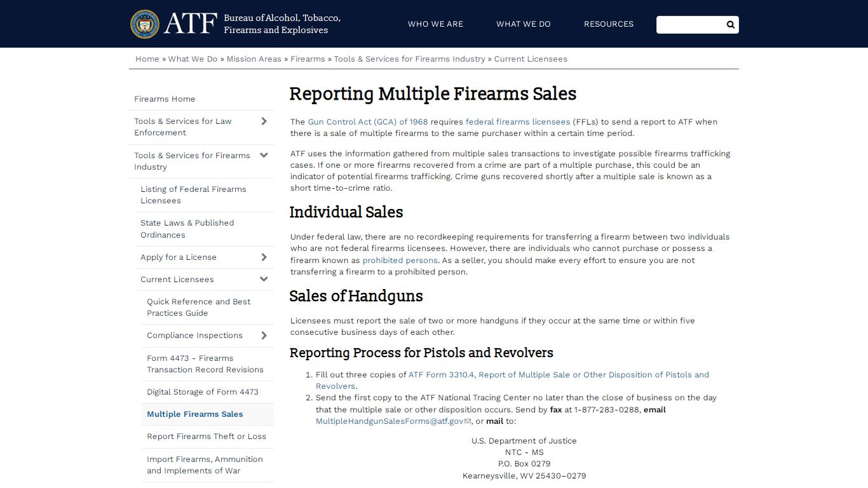Focus the site search field

[x=691, y=25]
